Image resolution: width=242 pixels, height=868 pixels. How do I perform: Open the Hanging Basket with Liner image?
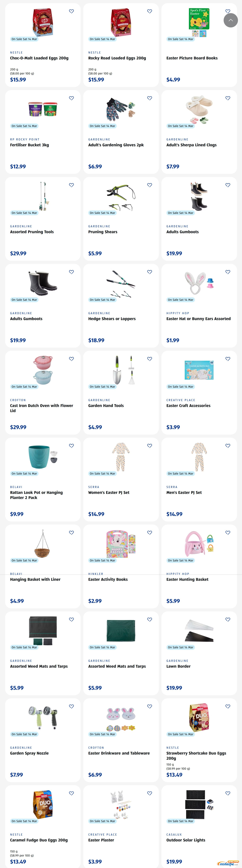coord(43,543)
